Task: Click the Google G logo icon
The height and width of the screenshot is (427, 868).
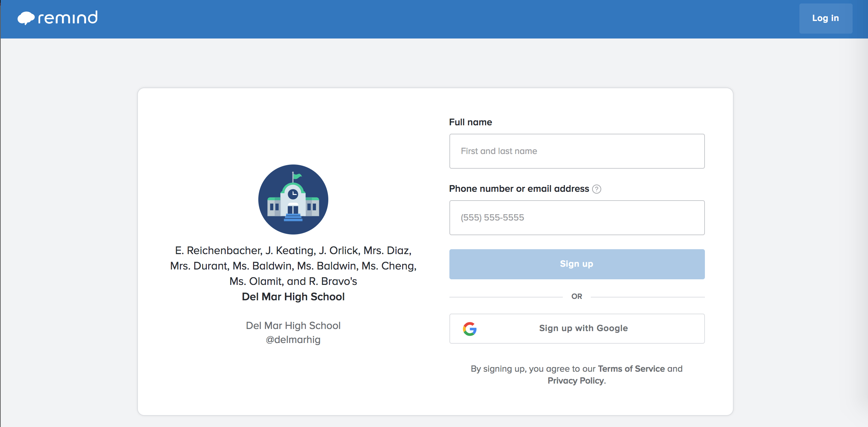Action: (x=469, y=329)
